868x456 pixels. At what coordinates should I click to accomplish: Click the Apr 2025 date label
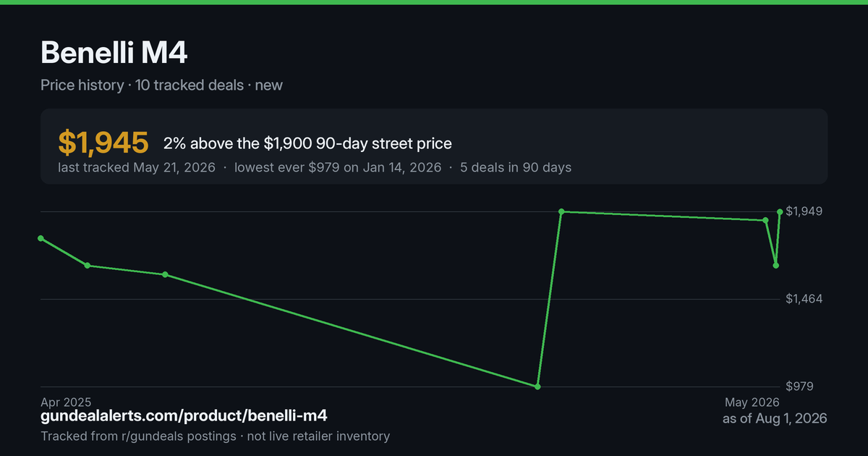[x=66, y=402]
